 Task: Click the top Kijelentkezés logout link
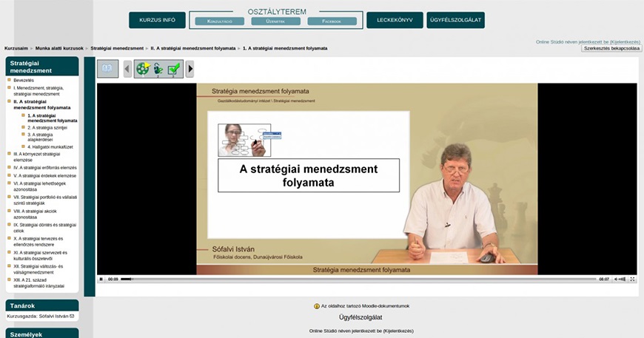[625, 42]
